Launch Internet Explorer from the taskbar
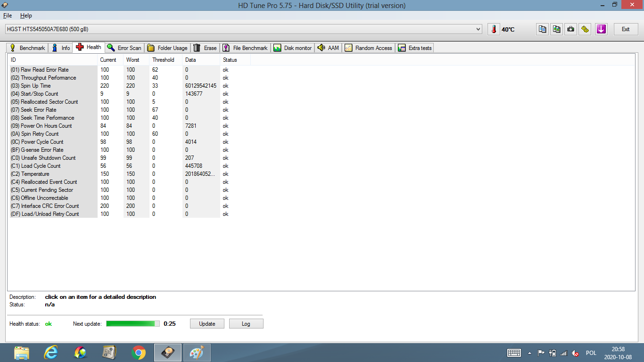The height and width of the screenshot is (362, 644). coord(51,353)
